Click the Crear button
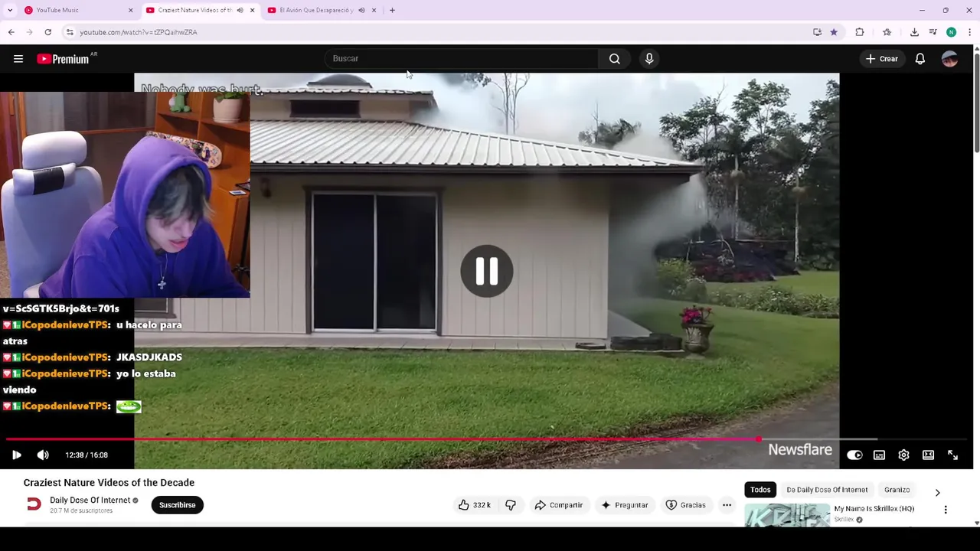 (881, 59)
